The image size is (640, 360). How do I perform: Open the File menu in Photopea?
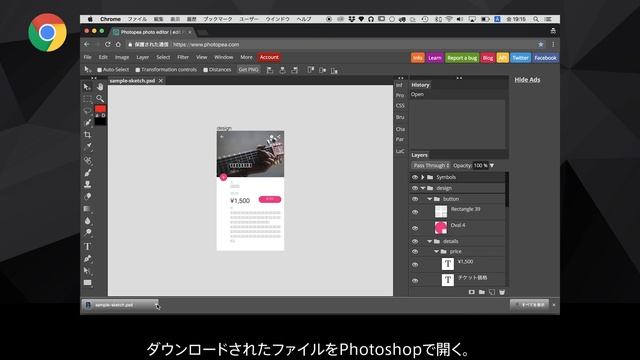(x=88, y=58)
